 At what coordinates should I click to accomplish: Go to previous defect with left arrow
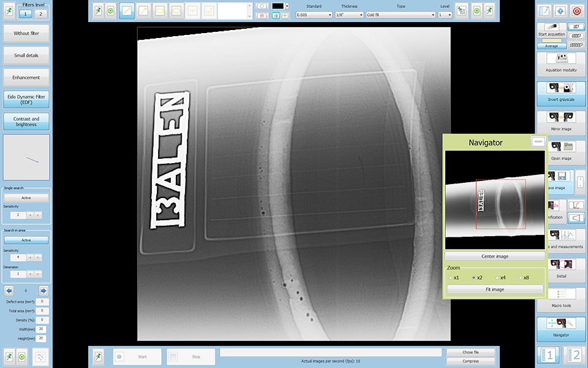[9, 291]
